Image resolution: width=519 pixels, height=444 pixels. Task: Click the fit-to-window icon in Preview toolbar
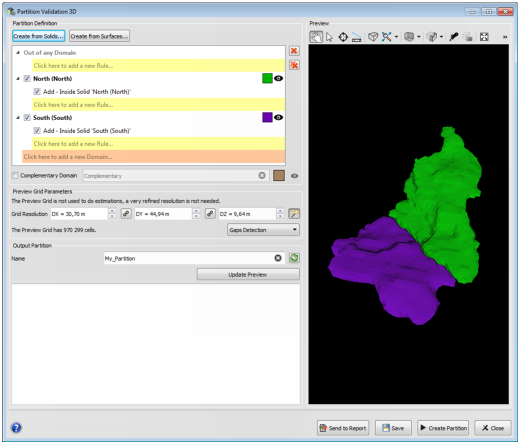pyautogui.click(x=484, y=37)
